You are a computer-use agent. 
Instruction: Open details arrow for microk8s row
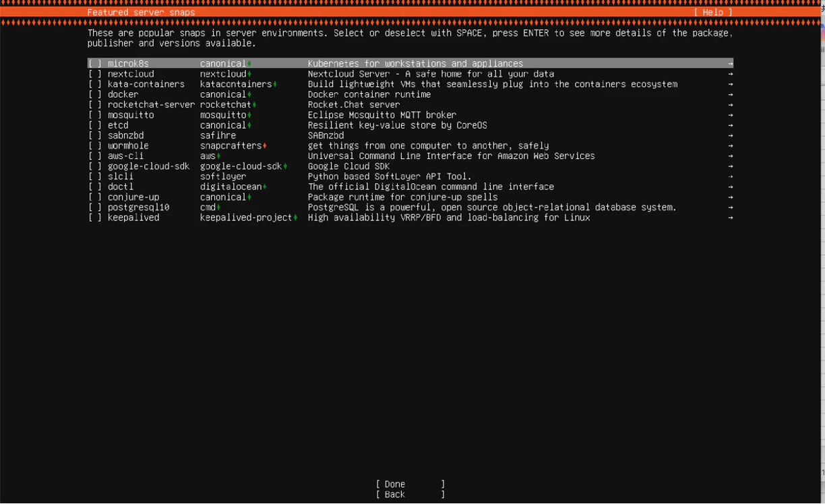click(x=730, y=64)
